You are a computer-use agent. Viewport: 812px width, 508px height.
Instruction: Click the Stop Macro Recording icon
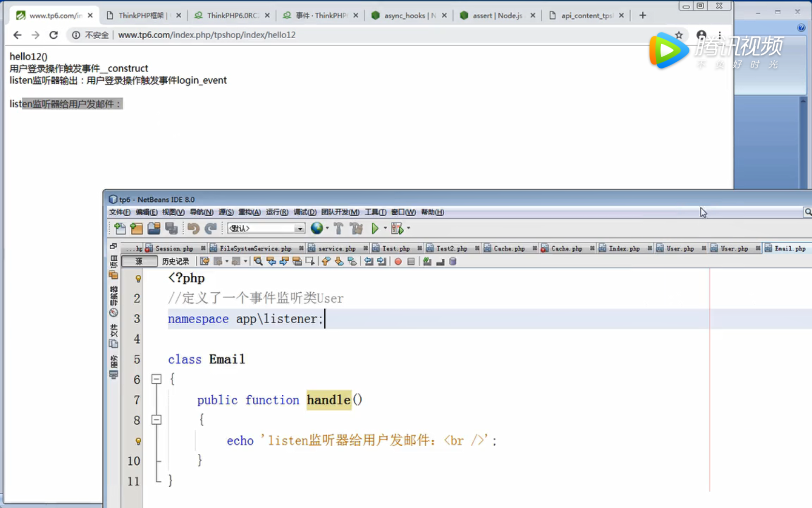tap(411, 261)
